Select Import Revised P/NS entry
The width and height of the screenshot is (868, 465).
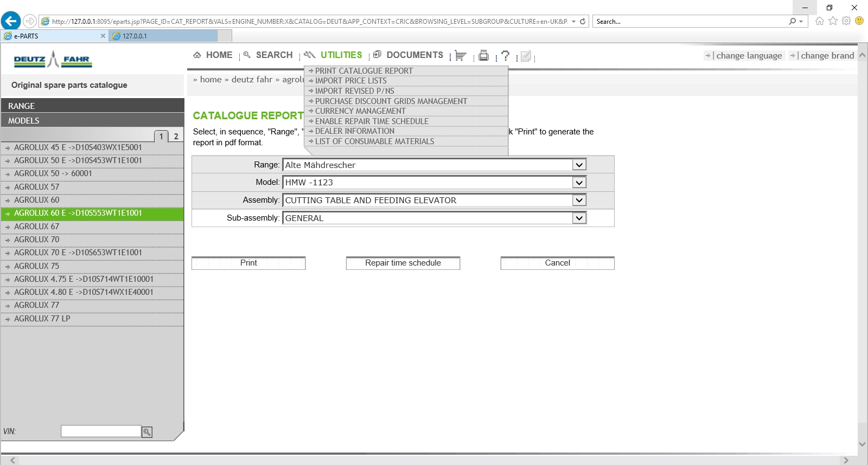[x=354, y=91]
